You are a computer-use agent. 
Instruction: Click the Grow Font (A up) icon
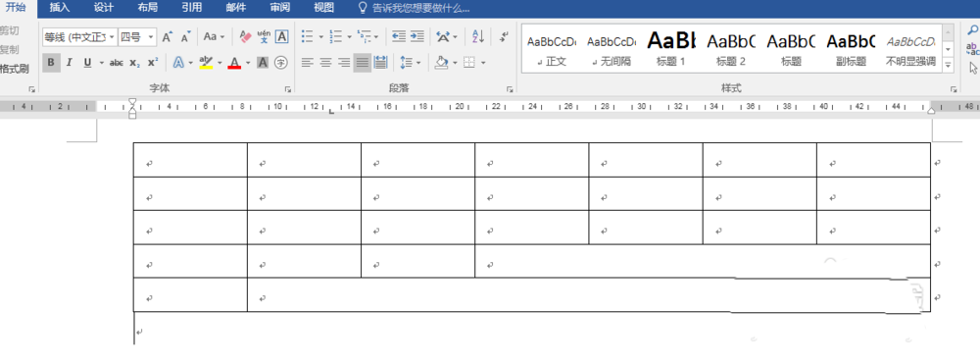[x=167, y=37]
